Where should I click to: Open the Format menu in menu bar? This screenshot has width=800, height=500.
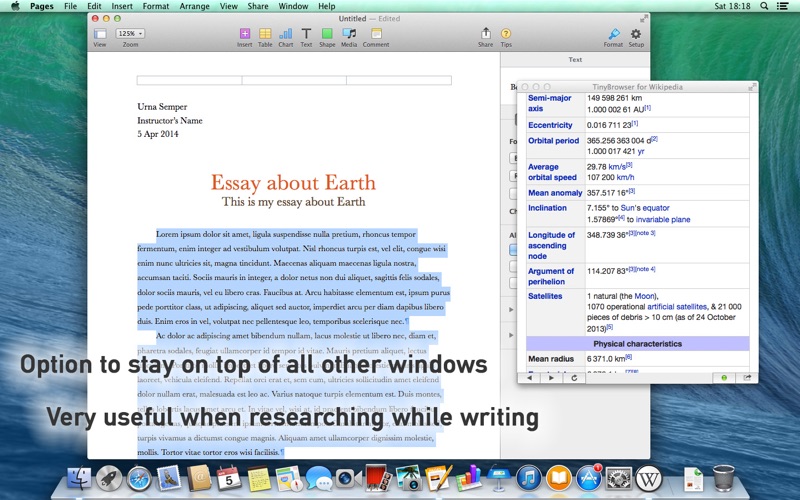(156, 6)
